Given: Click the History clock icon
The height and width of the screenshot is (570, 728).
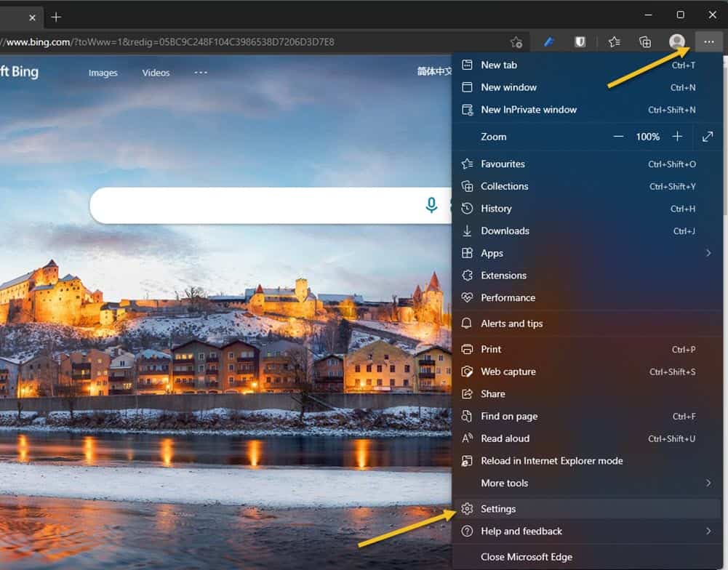Looking at the screenshot, I should point(467,209).
